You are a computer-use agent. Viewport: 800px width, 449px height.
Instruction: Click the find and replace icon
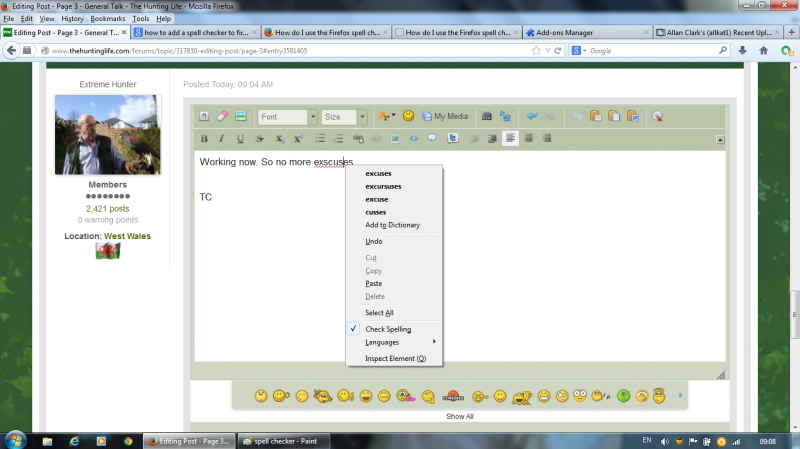coord(505,116)
